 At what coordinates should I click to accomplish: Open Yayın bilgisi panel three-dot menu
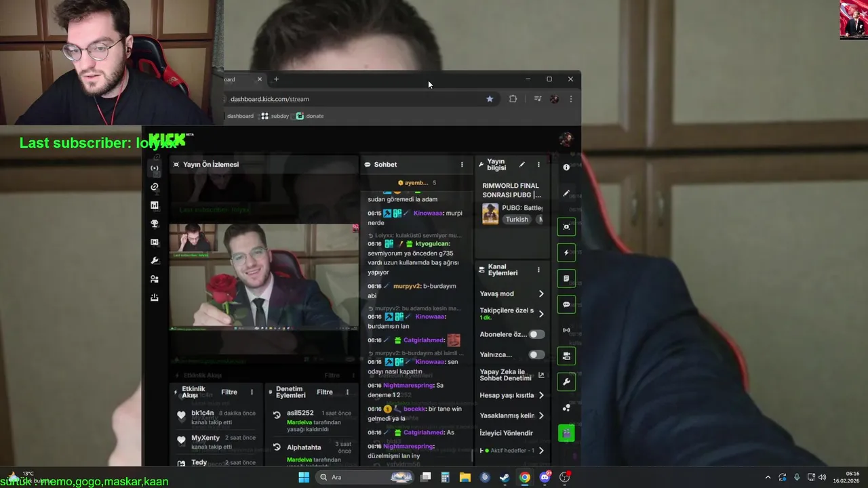(538, 165)
